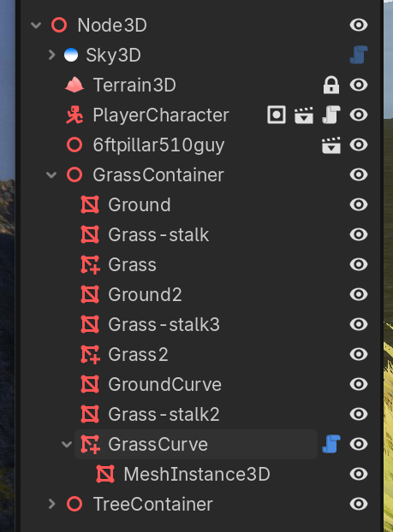Click the Terrain3D node type icon
This screenshot has height=532, width=393.
tap(74, 85)
